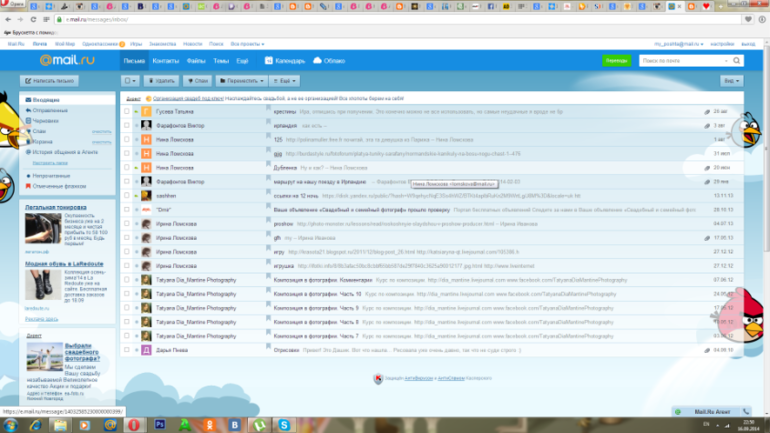The height and width of the screenshot is (433, 770).
Task: Expand the Переместить dropdown
Action: pos(242,80)
